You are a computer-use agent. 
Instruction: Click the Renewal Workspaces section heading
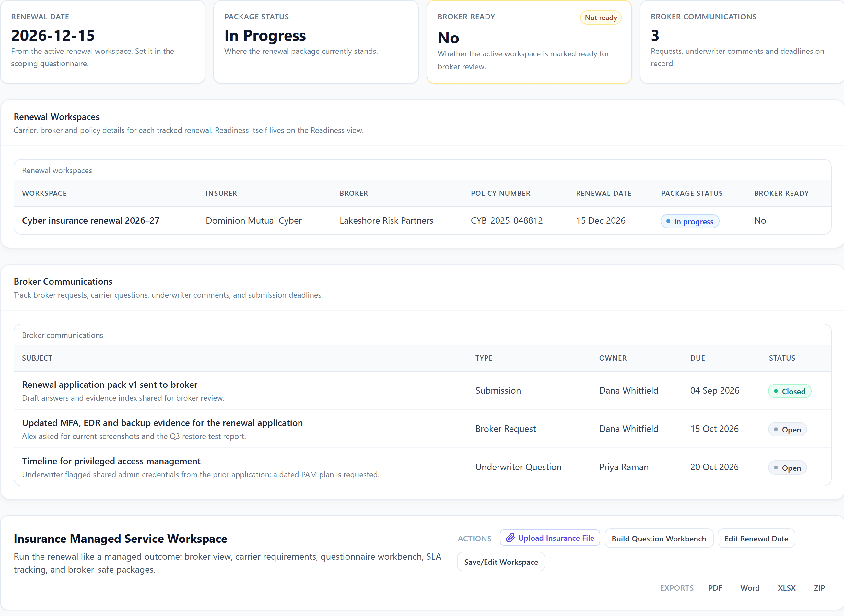57,117
